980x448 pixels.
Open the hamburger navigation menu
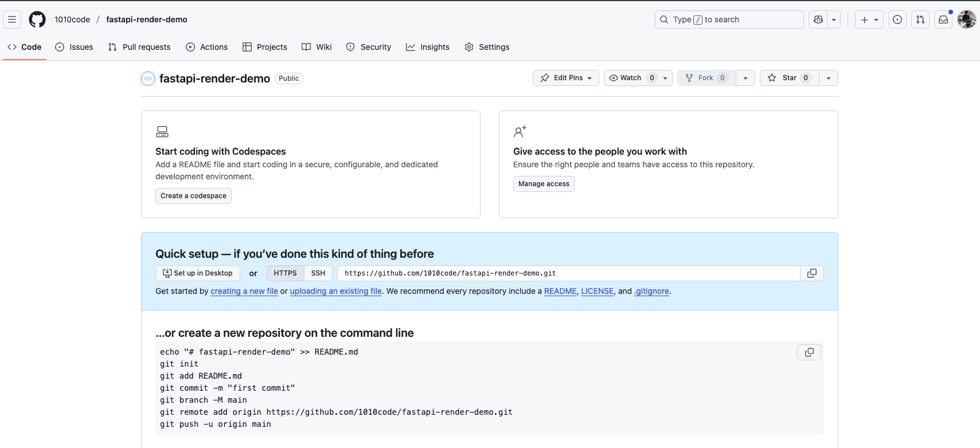coord(12,19)
